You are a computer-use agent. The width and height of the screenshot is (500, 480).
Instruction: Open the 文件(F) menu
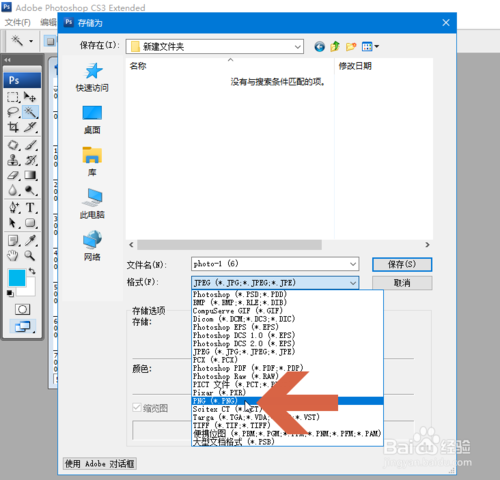(x=18, y=22)
